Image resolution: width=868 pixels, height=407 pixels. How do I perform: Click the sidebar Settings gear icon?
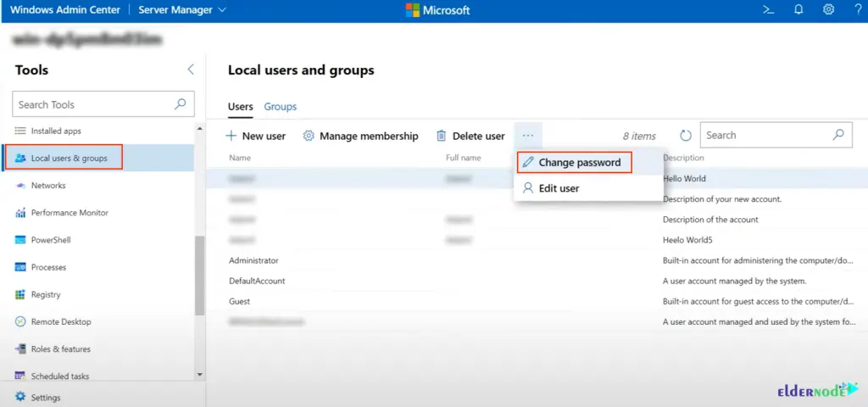pos(20,397)
